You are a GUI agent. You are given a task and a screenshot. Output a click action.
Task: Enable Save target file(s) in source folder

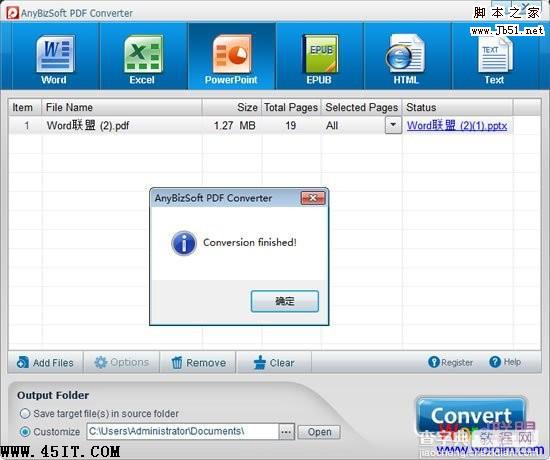[x=25, y=414]
